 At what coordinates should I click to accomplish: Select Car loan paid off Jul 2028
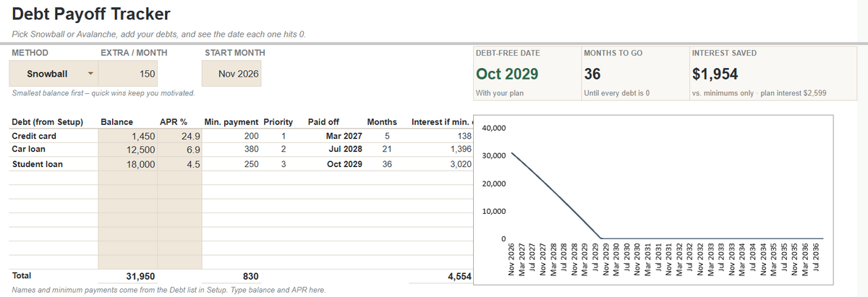pos(346,149)
